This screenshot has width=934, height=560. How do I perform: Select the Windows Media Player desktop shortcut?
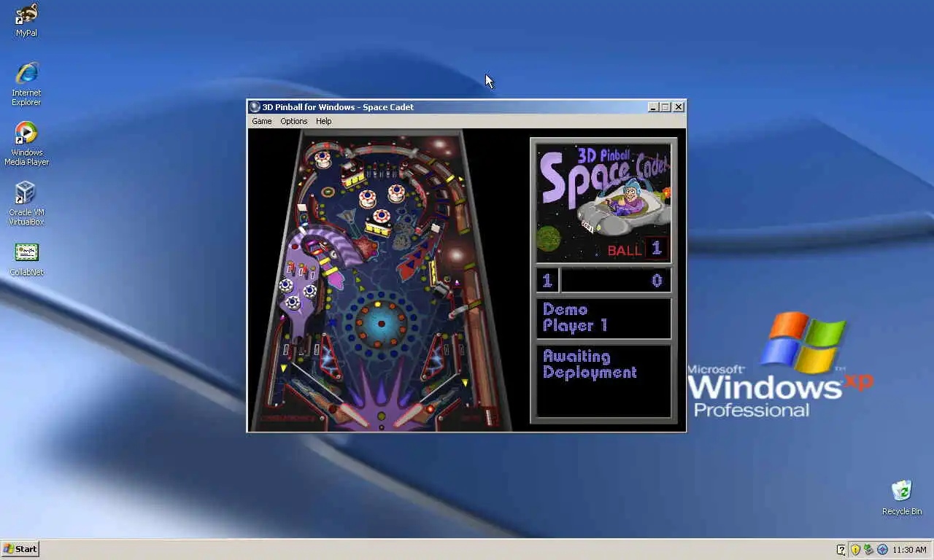[x=26, y=144]
